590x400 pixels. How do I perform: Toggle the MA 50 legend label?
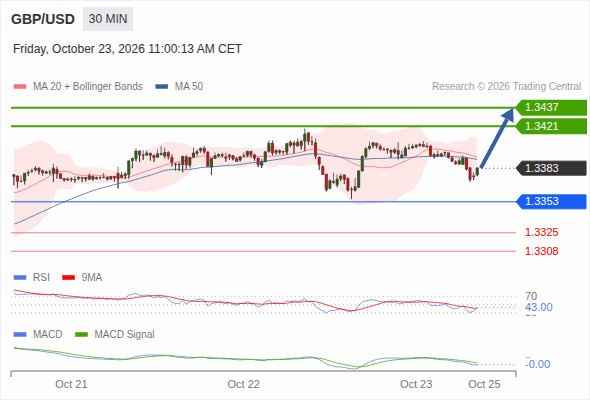point(189,87)
